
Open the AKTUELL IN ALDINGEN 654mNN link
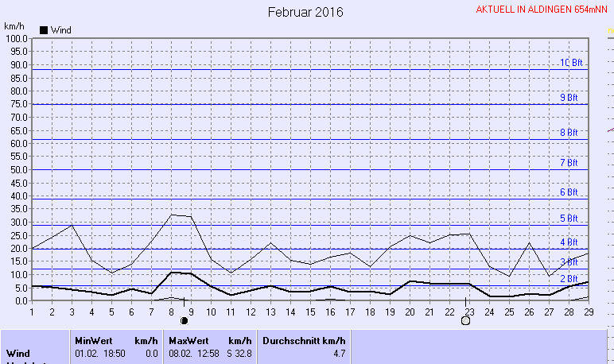(541, 10)
